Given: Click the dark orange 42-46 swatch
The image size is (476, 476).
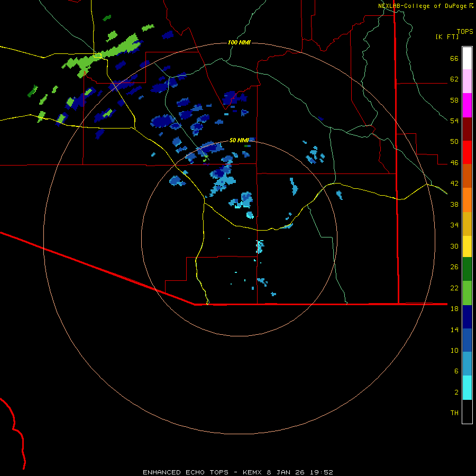Looking at the screenshot, I should pyautogui.click(x=467, y=176).
